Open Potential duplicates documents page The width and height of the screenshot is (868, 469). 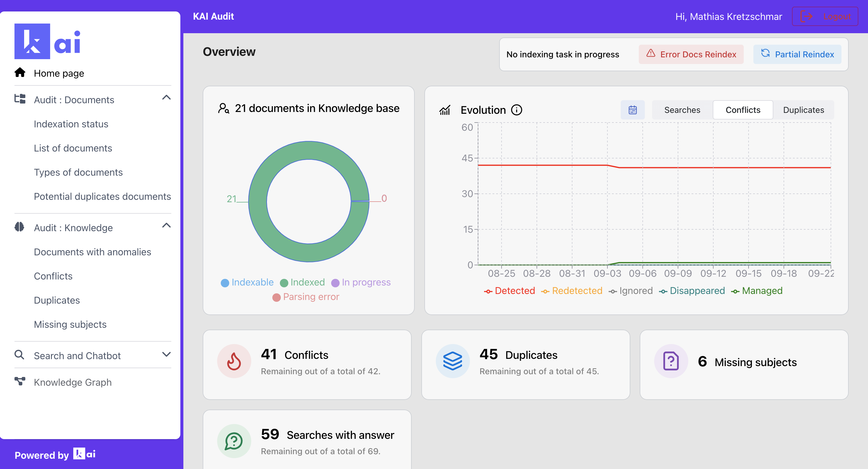pos(102,196)
